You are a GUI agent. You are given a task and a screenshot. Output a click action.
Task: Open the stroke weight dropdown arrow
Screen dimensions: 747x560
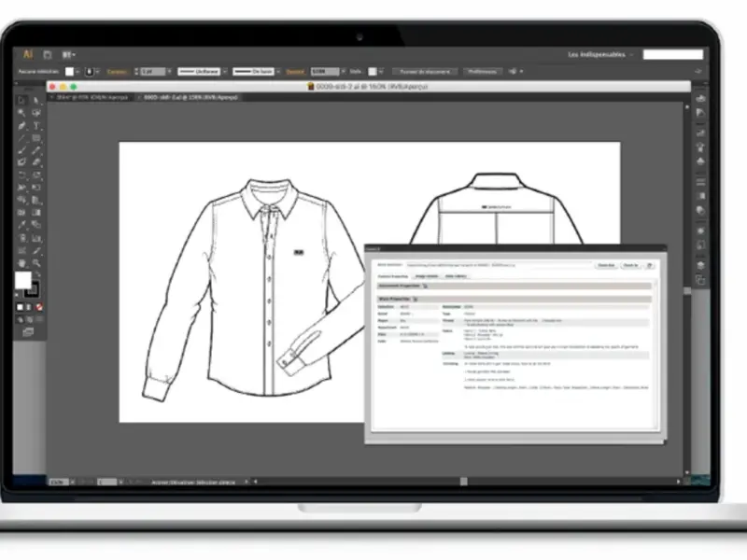click(169, 72)
